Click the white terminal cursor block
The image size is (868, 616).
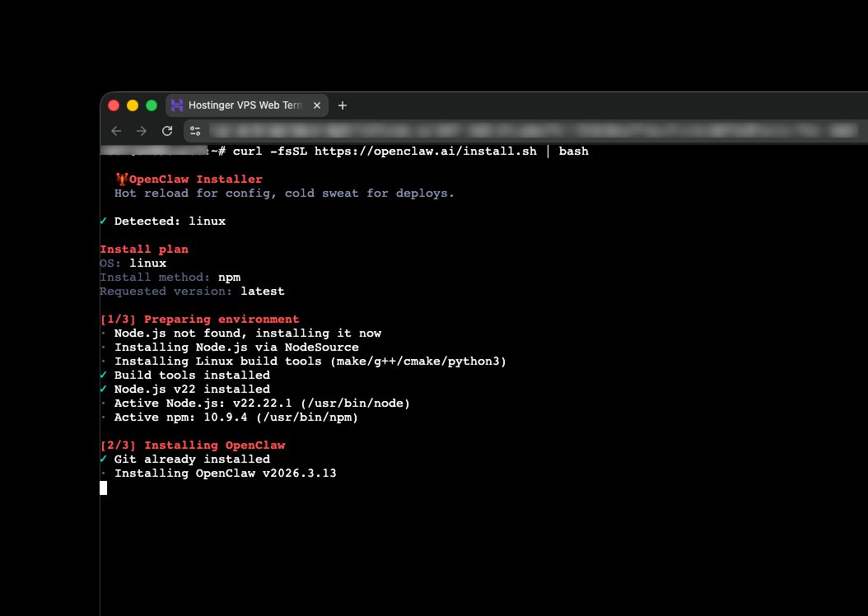pos(104,488)
